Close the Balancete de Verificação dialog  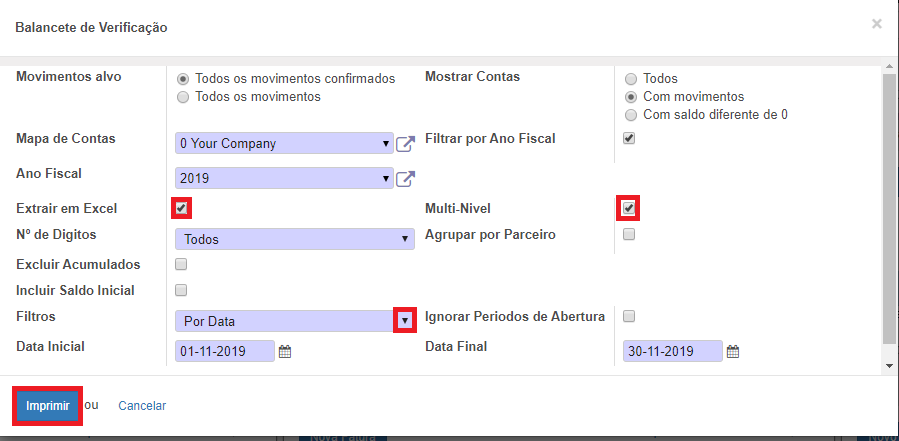tap(876, 24)
